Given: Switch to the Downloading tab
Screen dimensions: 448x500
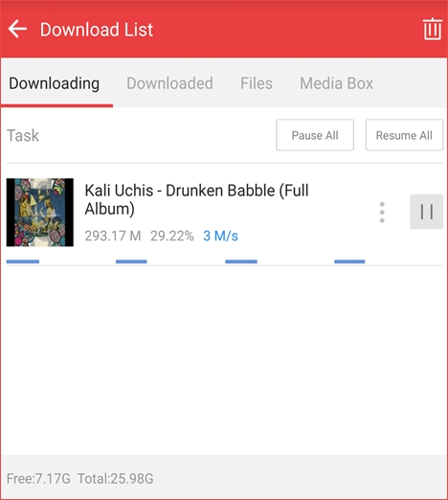Looking at the screenshot, I should (x=55, y=83).
